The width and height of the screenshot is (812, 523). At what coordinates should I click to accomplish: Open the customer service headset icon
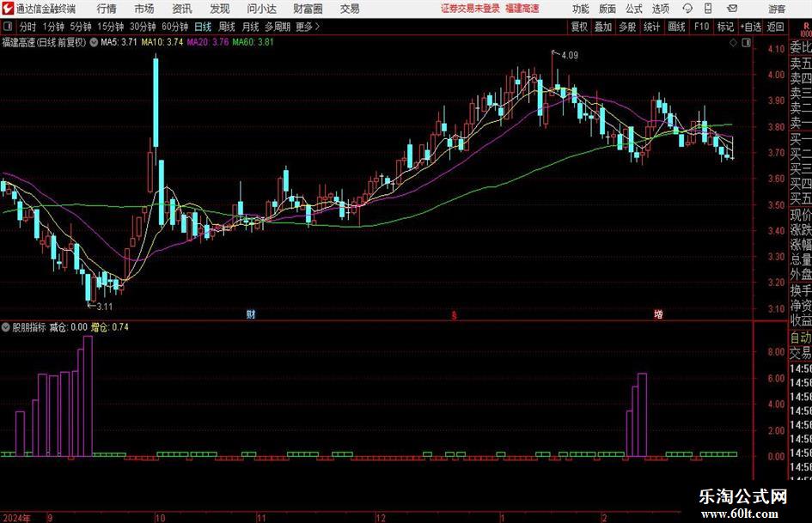click(687, 9)
